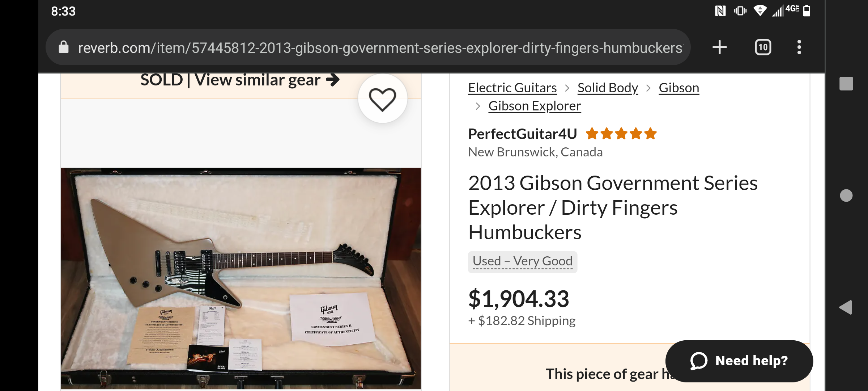Open the tab switcher showing 10 tabs

tap(763, 47)
